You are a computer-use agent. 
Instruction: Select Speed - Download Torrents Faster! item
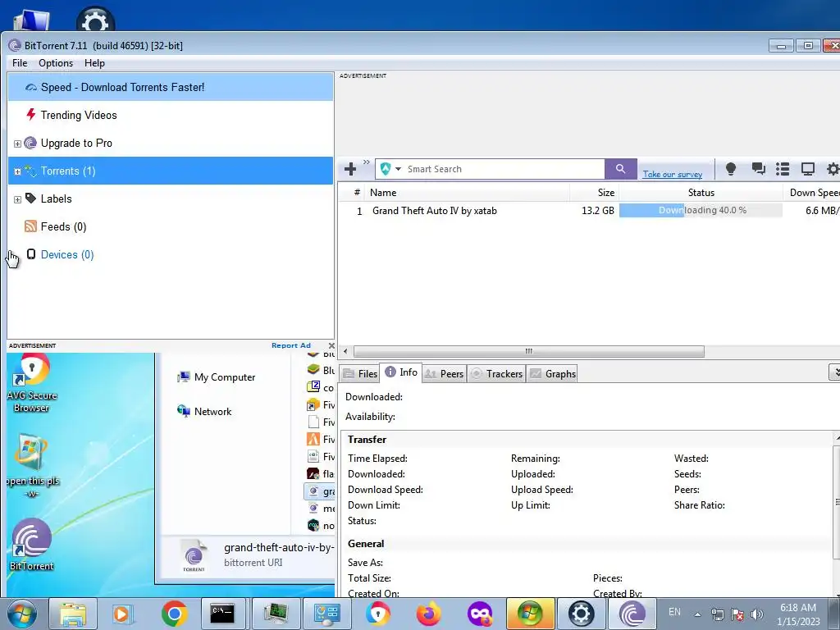tap(171, 87)
